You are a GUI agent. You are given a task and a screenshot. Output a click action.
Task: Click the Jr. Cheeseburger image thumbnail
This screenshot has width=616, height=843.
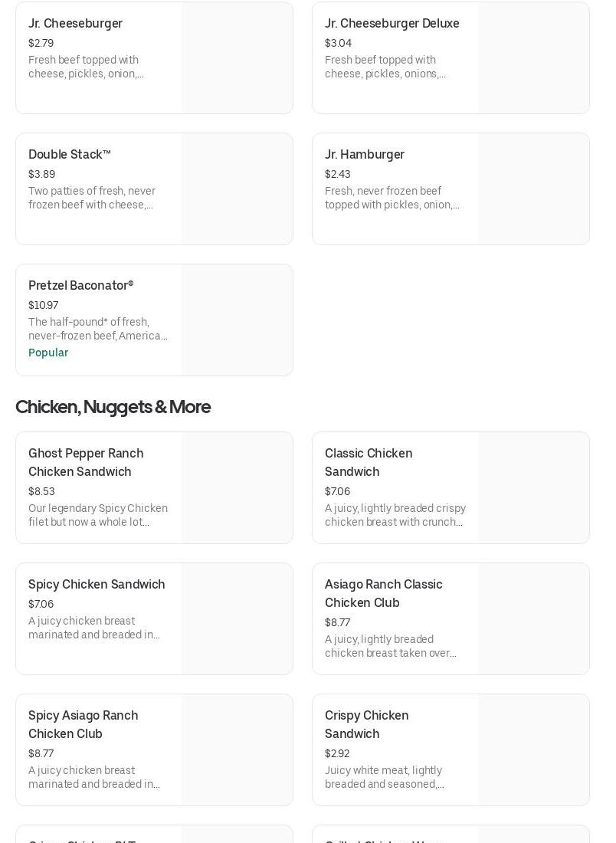point(237,58)
